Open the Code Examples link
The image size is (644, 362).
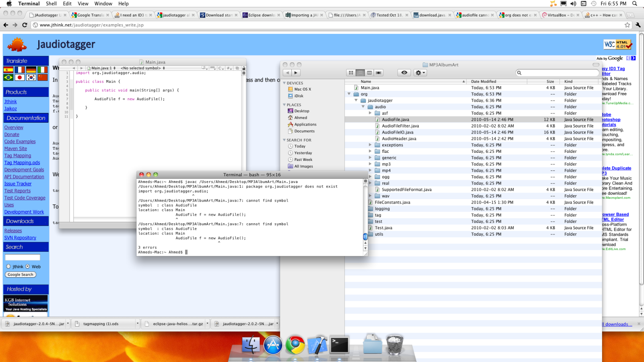(x=20, y=142)
